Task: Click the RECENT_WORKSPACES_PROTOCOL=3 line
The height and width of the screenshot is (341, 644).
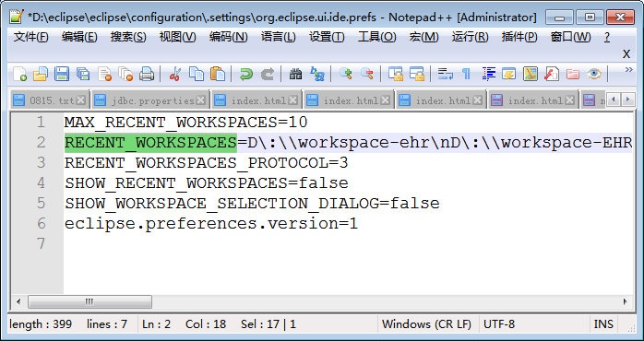Action: point(206,163)
